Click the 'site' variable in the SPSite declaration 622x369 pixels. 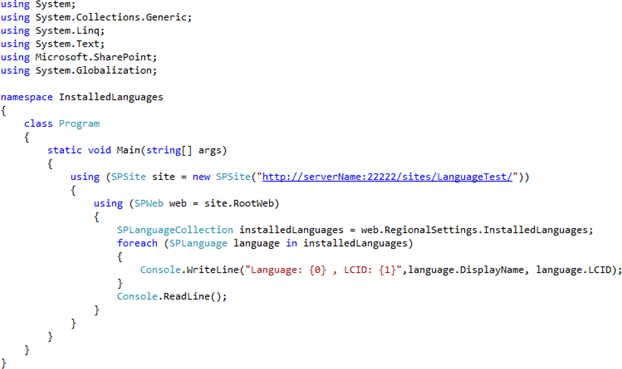click(163, 177)
